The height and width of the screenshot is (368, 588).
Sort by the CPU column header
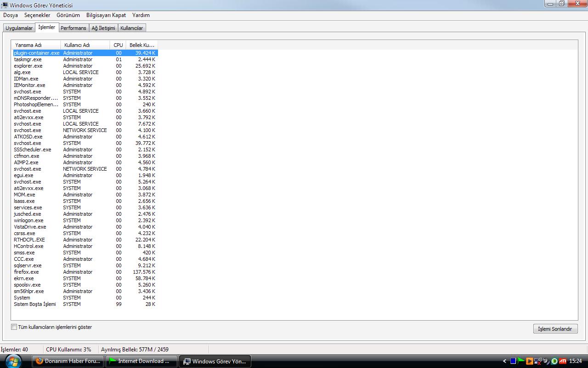point(118,45)
